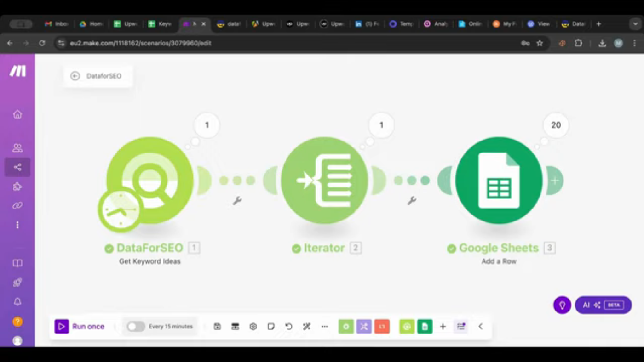Open the orange Help question mark
Image resolution: width=644 pixels, height=362 pixels.
17,322
